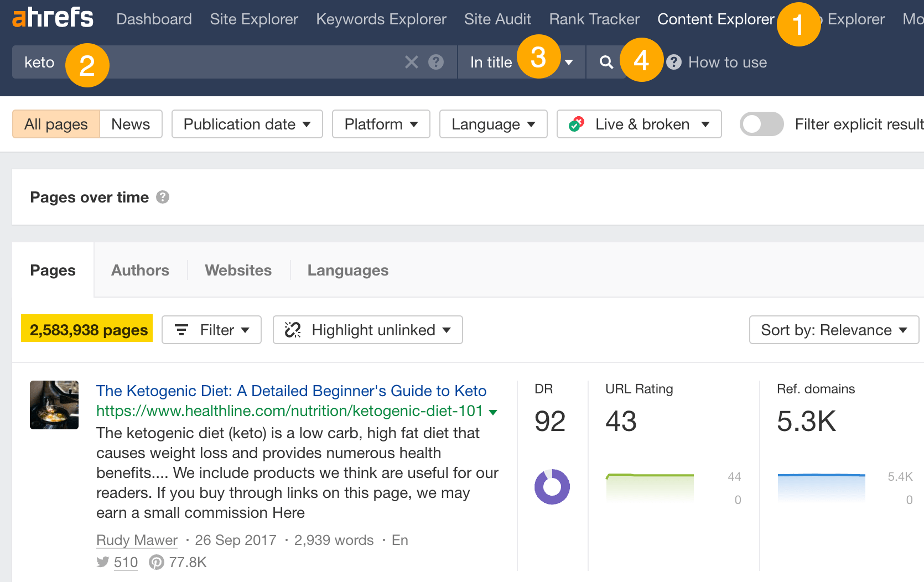
Task: Open the Ketogenic Diet beginner's guide article
Action: [x=291, y=391]
